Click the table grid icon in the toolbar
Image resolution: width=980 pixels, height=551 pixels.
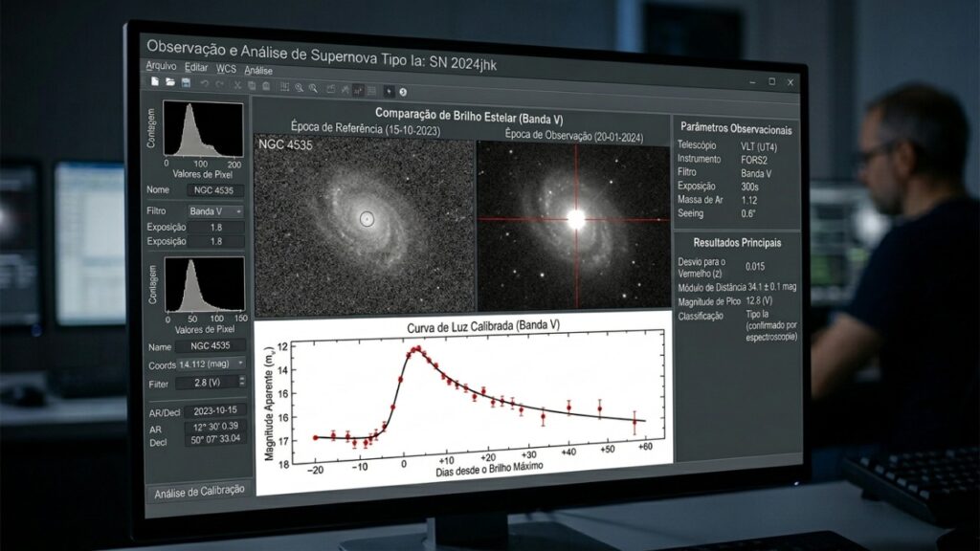tap(372, 91)
